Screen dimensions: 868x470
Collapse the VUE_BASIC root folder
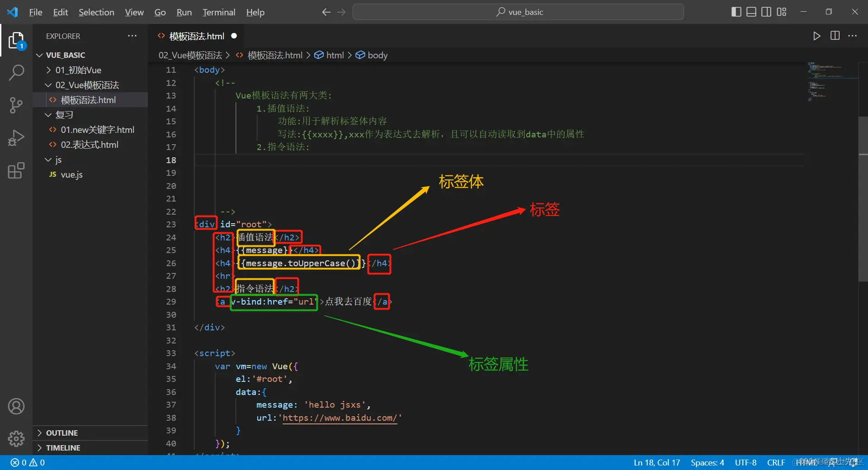click(90, 55)
